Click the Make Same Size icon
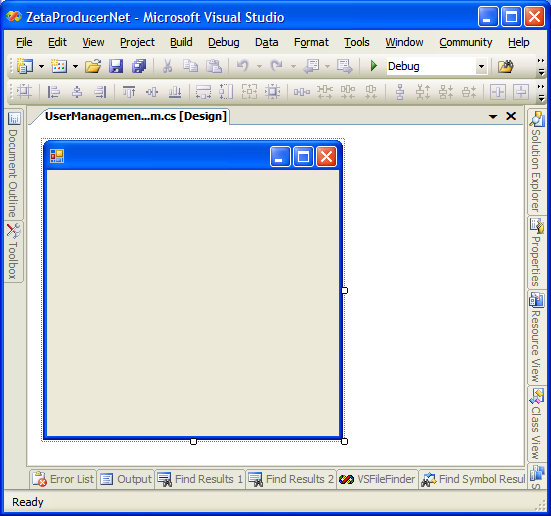The image size is (551, 516). pos(249,92)
